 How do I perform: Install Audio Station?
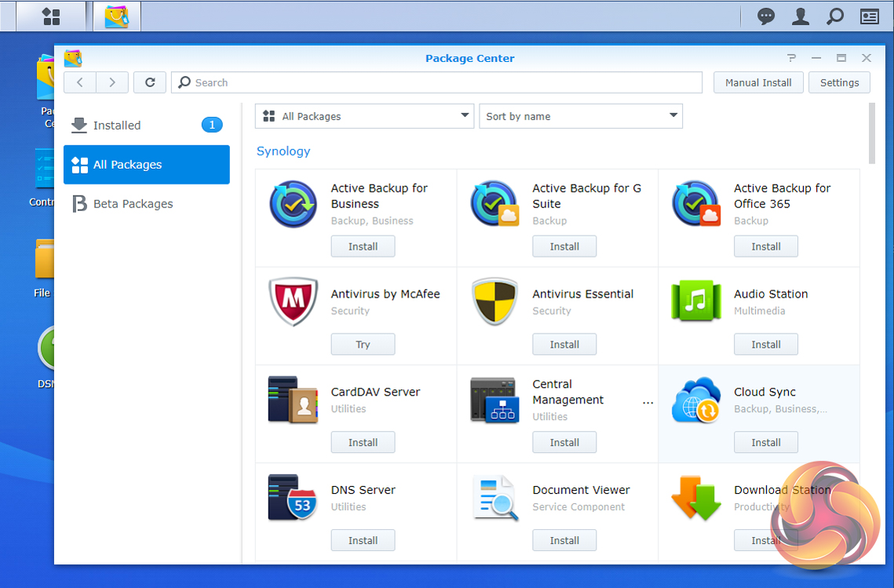(766, 345)
